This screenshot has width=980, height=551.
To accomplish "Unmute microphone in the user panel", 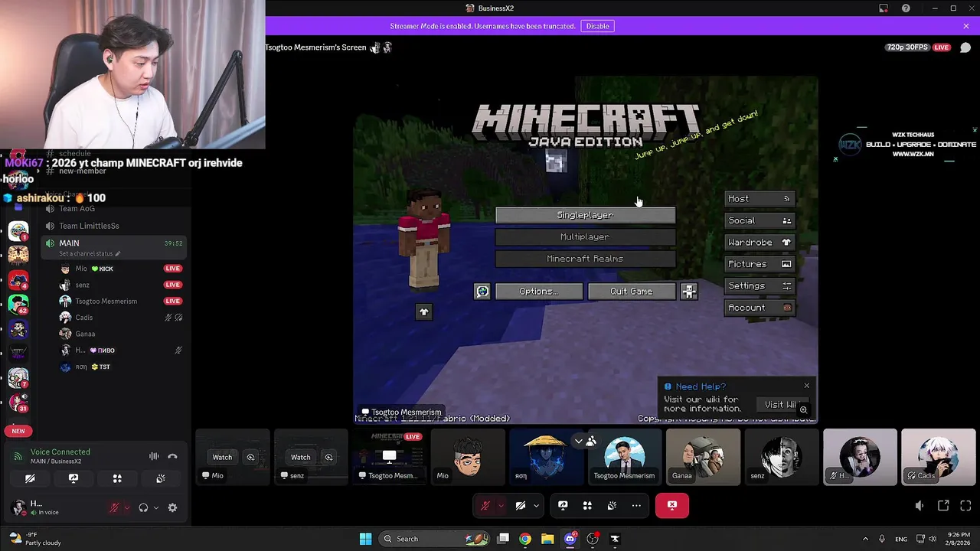I will pyautogui.click(x=114, y=507).
